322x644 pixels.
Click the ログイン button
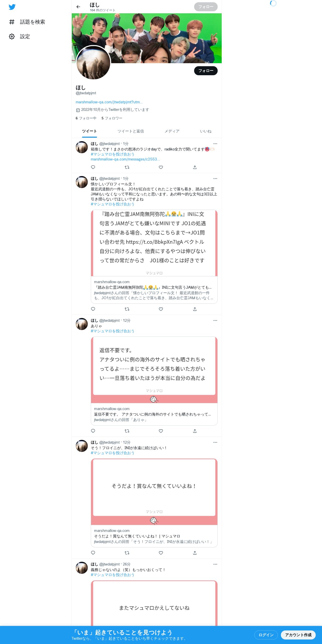tap(266, 635)
